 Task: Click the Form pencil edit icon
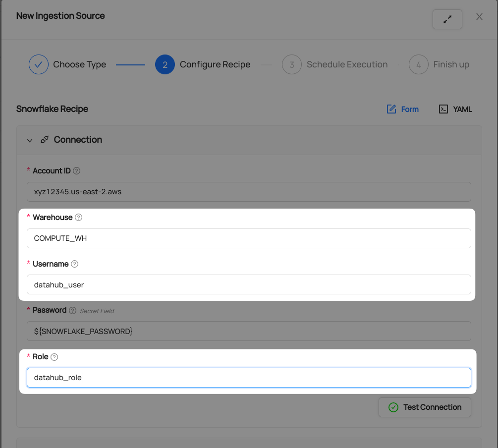tap(391, 109)
